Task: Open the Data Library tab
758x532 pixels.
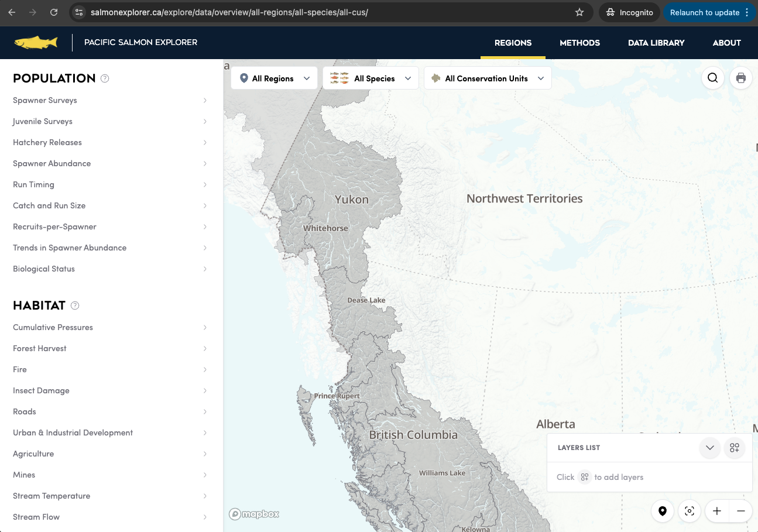Action: [656, 43]
